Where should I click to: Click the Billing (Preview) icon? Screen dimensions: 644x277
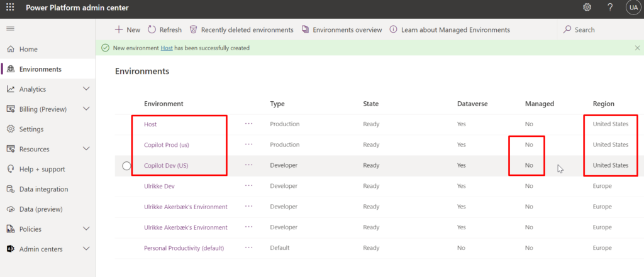point(11,109)
